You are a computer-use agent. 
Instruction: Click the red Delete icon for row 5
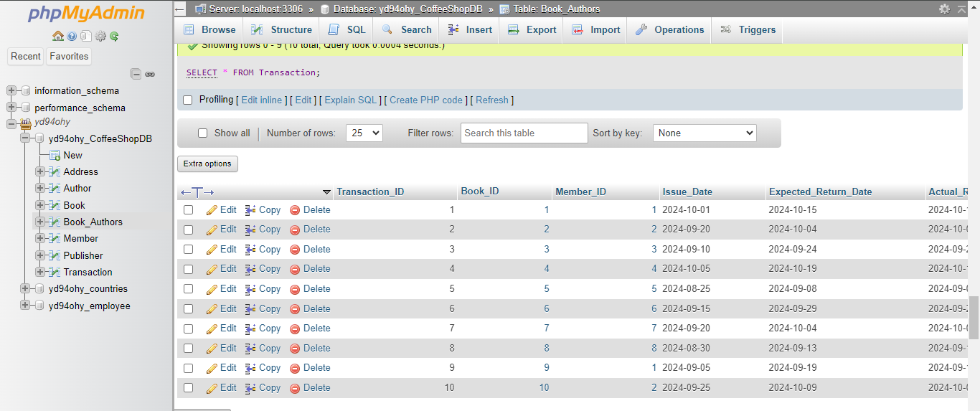(x=295, y=289)
